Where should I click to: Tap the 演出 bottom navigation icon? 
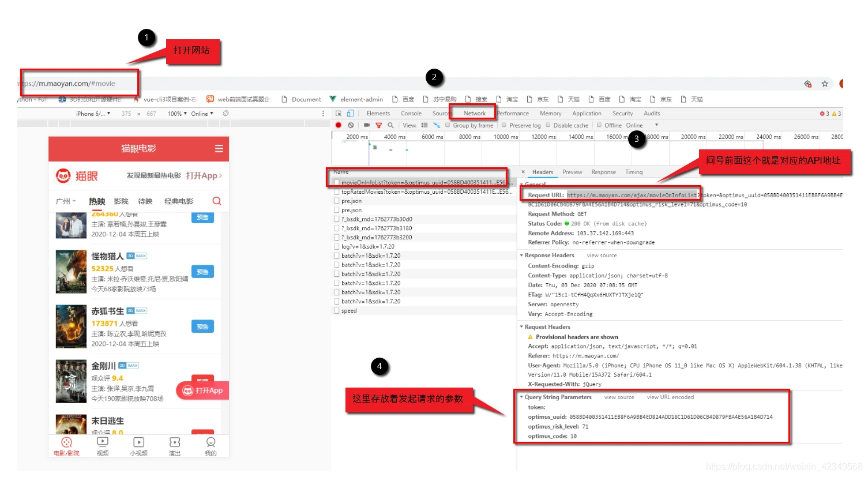(x=175, y=442)
